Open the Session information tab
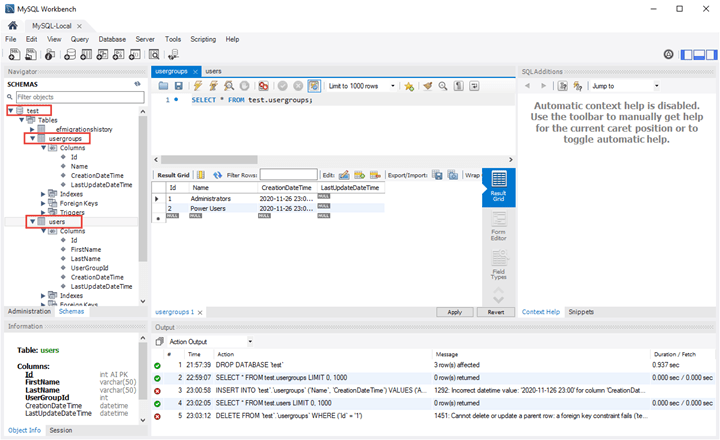 [x=61, y=430]
